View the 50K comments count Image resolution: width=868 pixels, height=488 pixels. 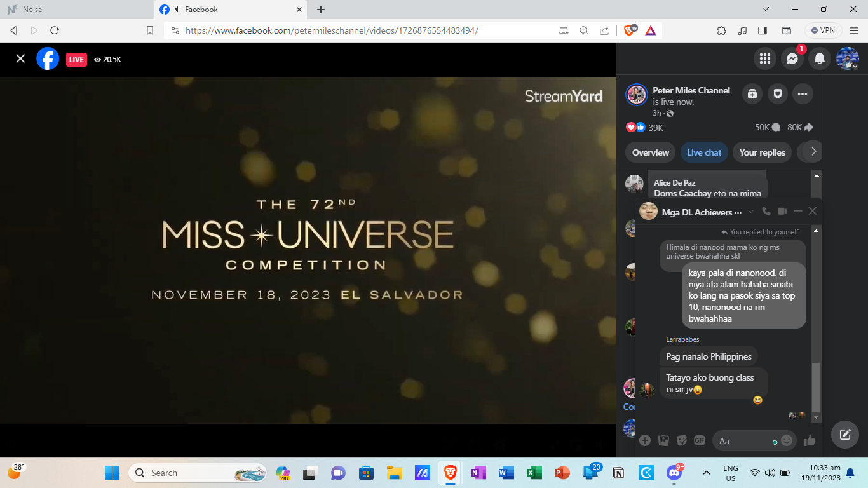pos(767,127)
